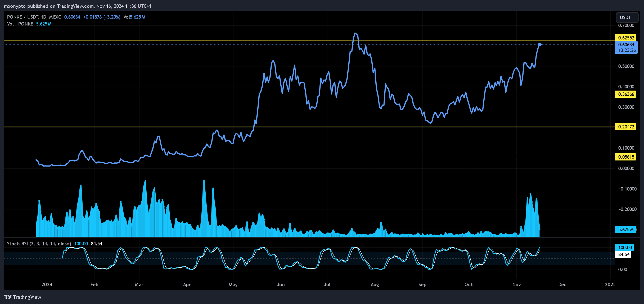Click the TradingView logo at bottom left
This screenshot has height=304, width=644.
tap(23, 297)
